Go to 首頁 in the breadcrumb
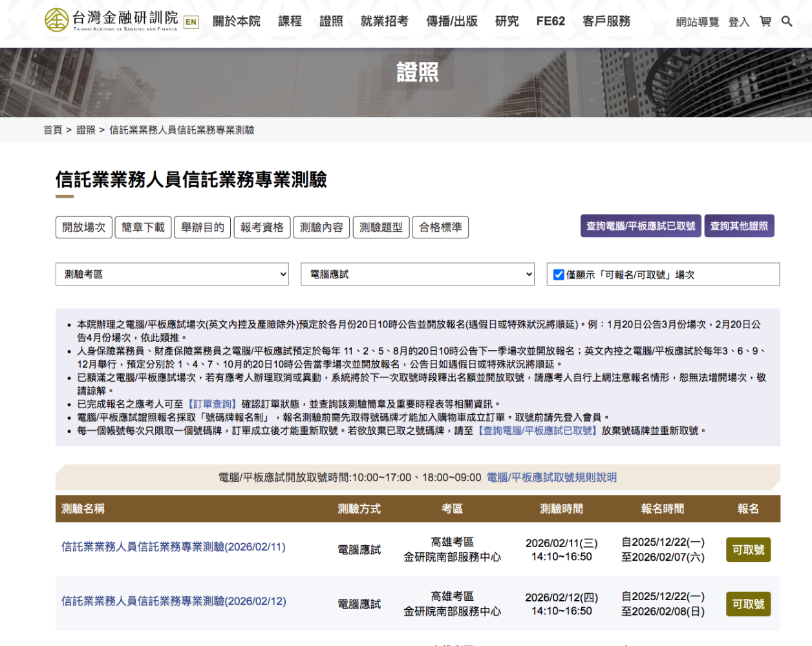This screenshot has height=646, width=812. (53, 130)
